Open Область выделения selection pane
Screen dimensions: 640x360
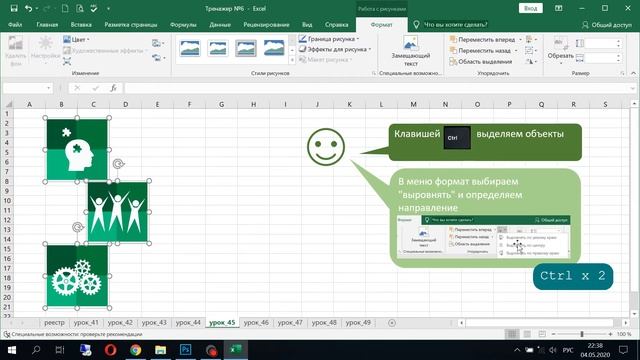481,62
